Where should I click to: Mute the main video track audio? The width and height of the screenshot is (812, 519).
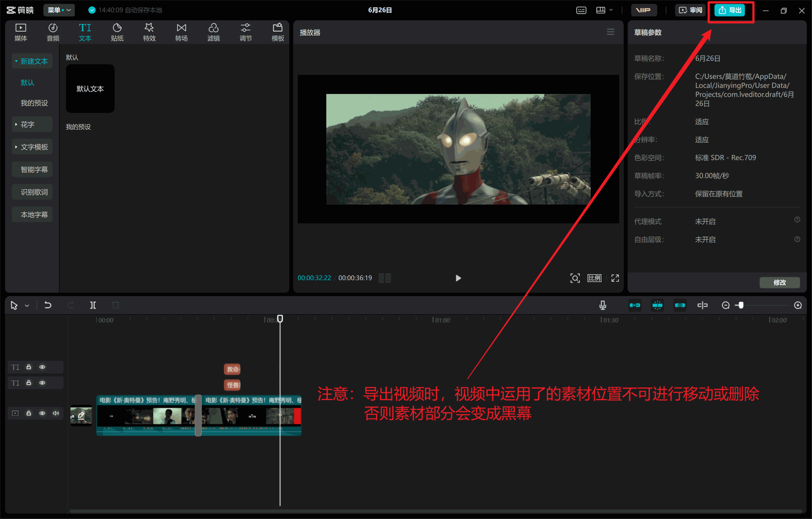(56, 413)
